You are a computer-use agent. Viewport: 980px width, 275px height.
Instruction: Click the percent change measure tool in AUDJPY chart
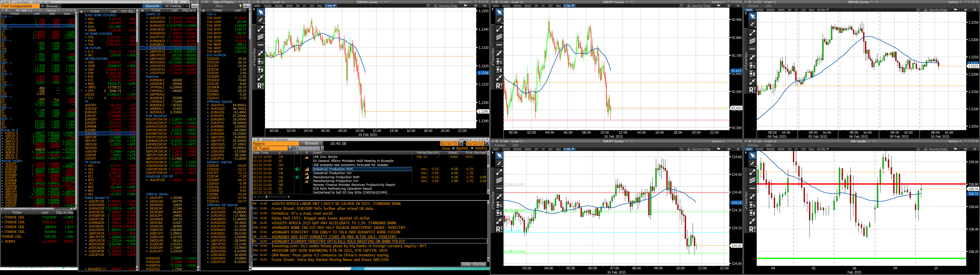(x=499, y=62)
